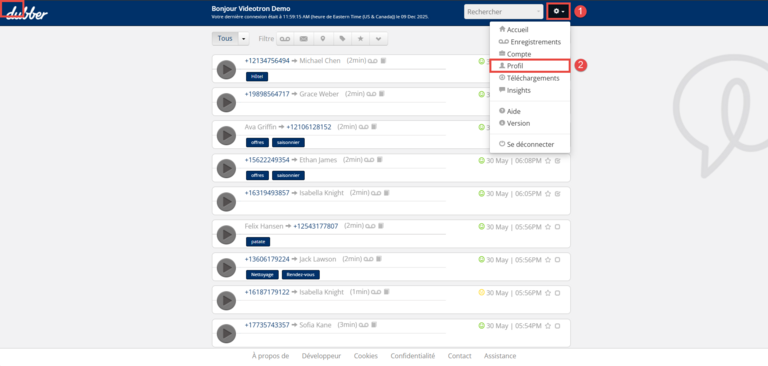Toggle checkbox on Ethan James row

click(x=557, y=160)
